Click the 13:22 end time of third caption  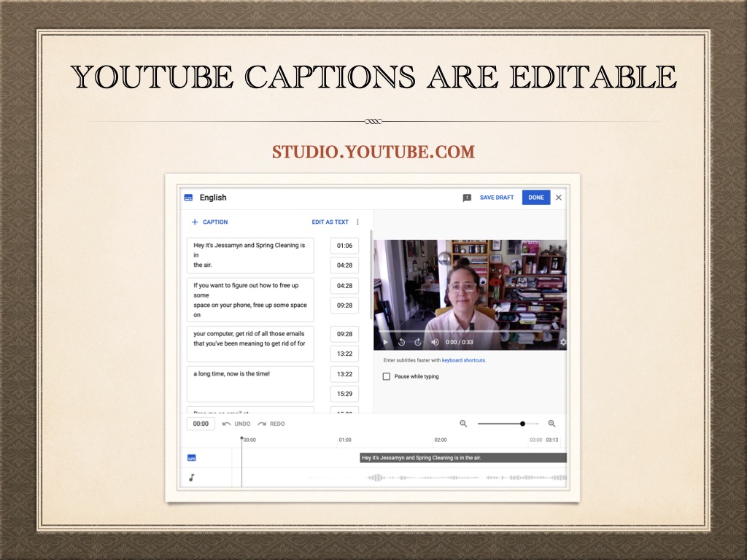coord(344,354)
